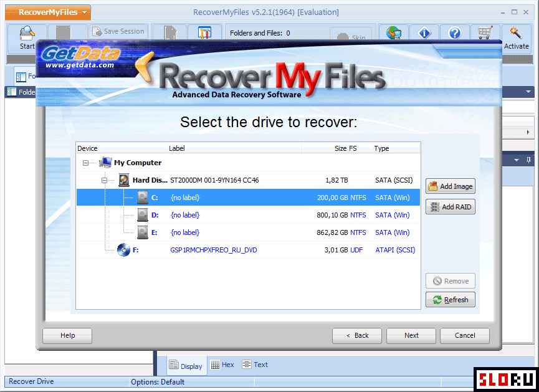Viewport: 539px width, 392px height.
Task: Click the GSP1RMCHPXFREO_RU_DVD label
Action: click(214, 250)
